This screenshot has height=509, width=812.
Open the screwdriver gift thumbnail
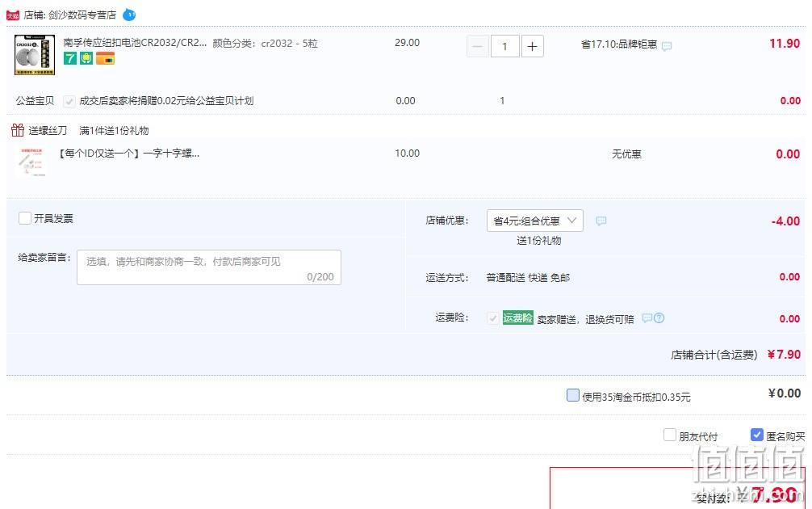point(32,162)
